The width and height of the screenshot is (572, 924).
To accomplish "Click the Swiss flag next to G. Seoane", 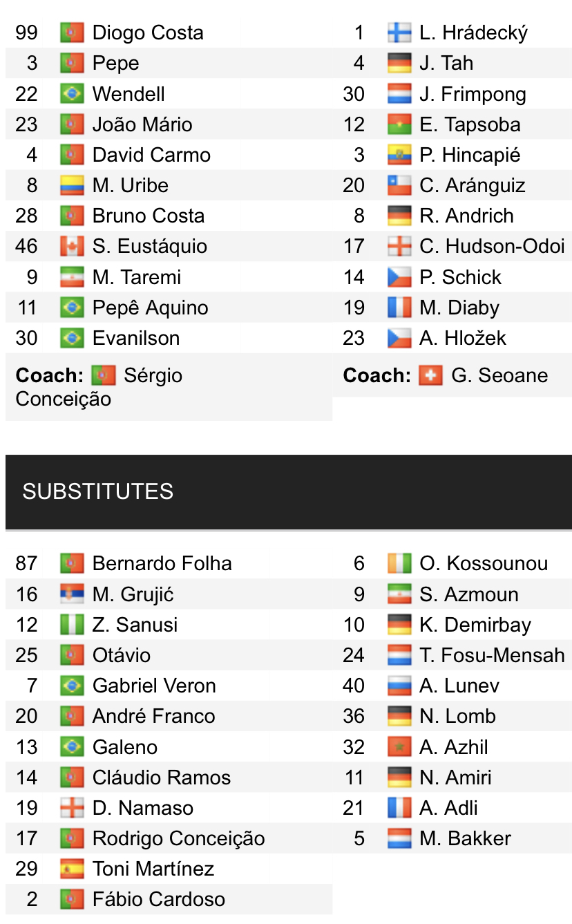I will point(430,375).
